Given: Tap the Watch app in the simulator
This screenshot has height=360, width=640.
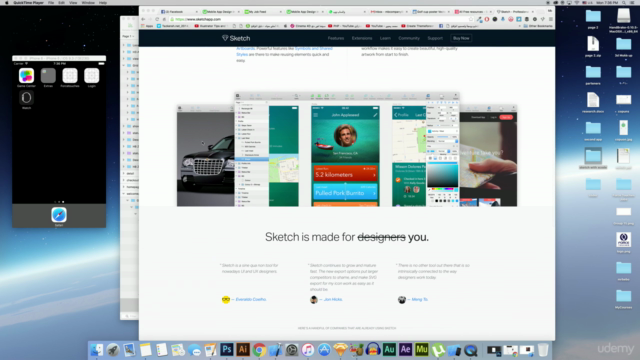Looking at the screenshot, I should point(26,98).
